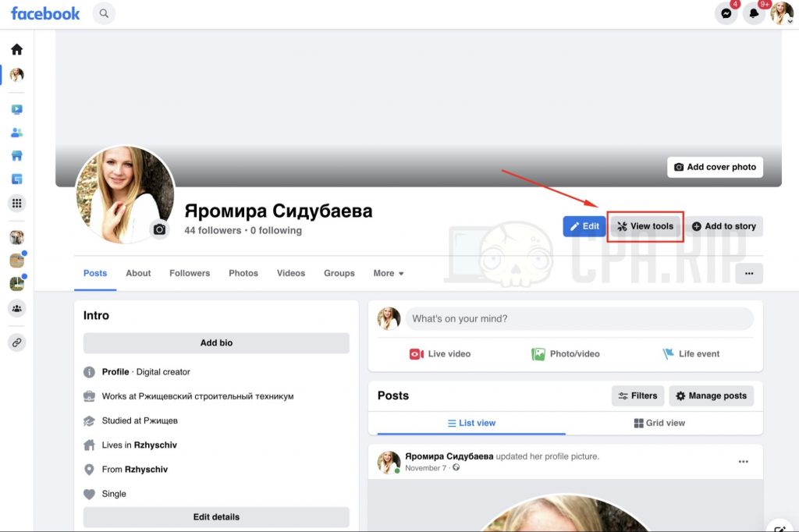Click the blue Edit profile button
This screenshot has width=799, height=532.
[x=584, y=226]
